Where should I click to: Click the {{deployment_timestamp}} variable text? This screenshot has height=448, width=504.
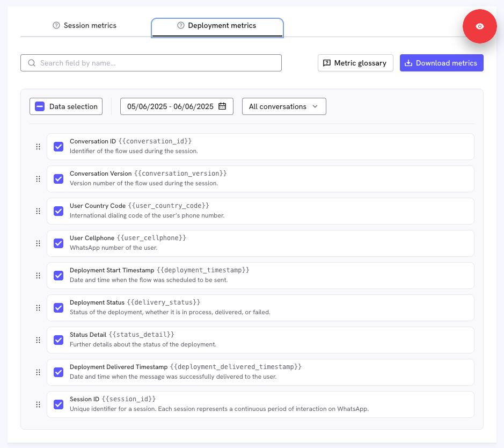pyautogui.click(x=203, y=270)
